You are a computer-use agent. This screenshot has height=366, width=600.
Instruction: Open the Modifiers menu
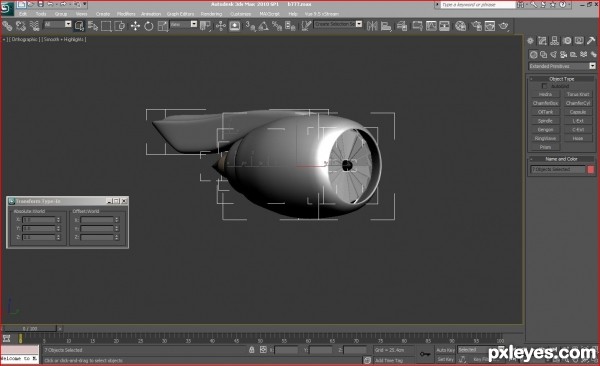pos(126,14)
